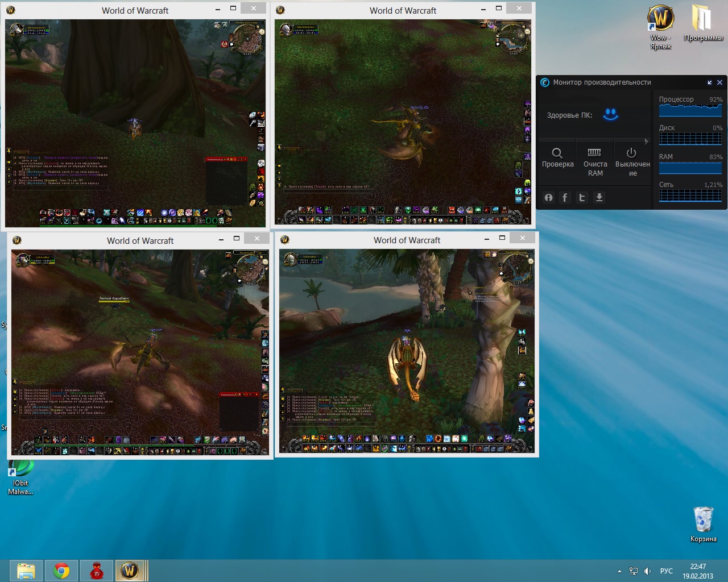Run Проверка scan in performance monitor
728x582 pixels.
tap(557, 158)
